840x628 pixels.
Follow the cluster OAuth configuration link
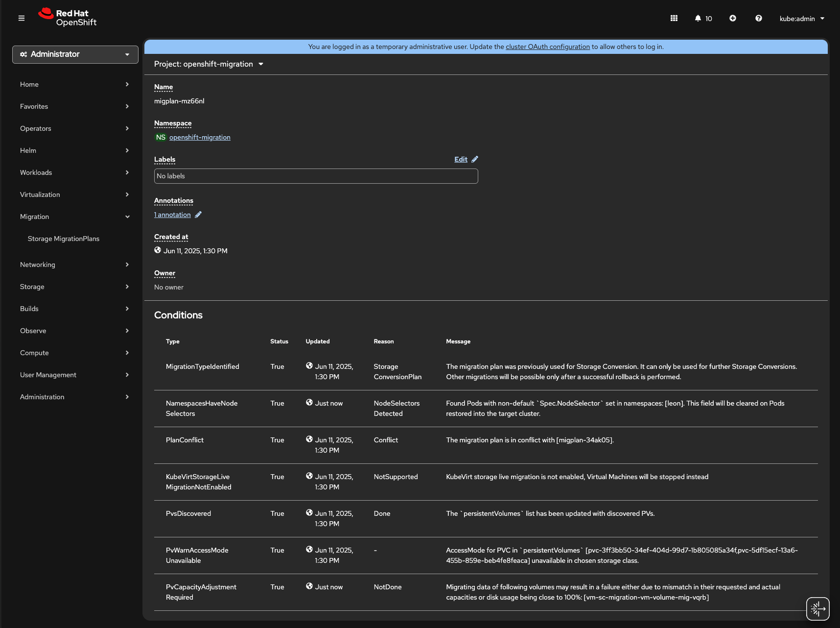548,47
